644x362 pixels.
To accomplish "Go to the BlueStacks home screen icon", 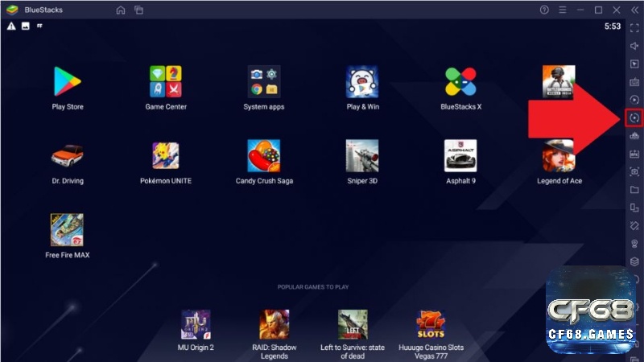I will pyautogui.click(x=120, y=10).
